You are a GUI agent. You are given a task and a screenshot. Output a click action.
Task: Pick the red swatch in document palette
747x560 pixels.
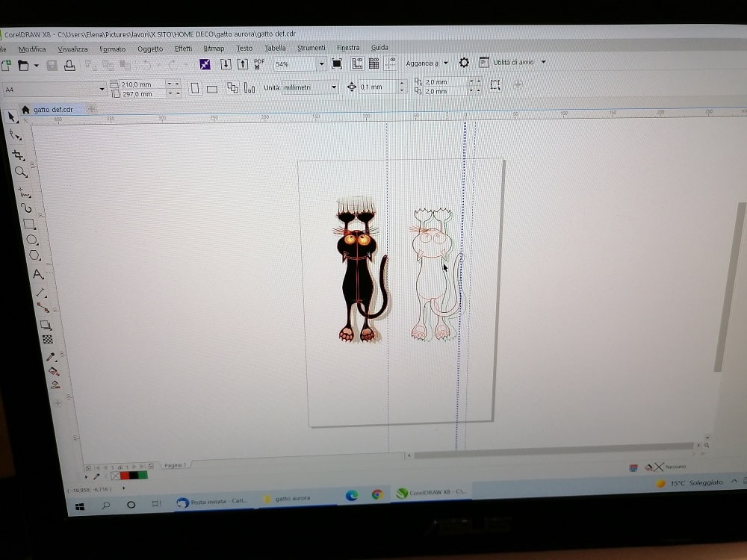(x=125, y=475)
